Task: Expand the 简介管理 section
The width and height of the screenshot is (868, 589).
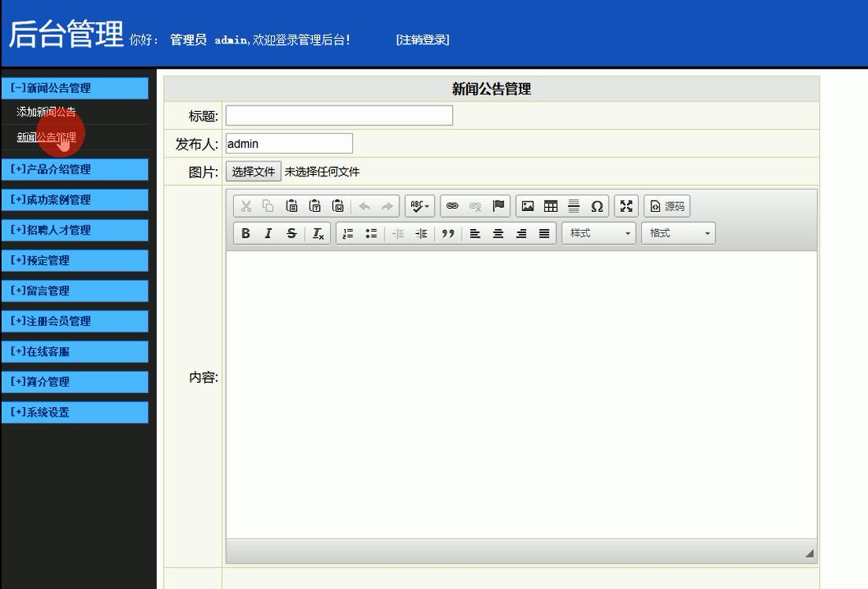Action: click(75, 382)
